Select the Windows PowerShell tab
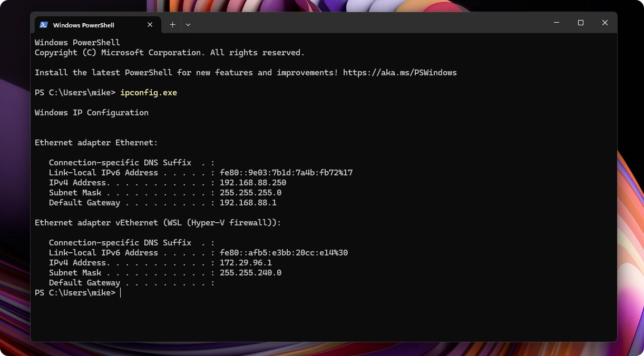This screenshot has height=356, width=644. coord(84,25)
